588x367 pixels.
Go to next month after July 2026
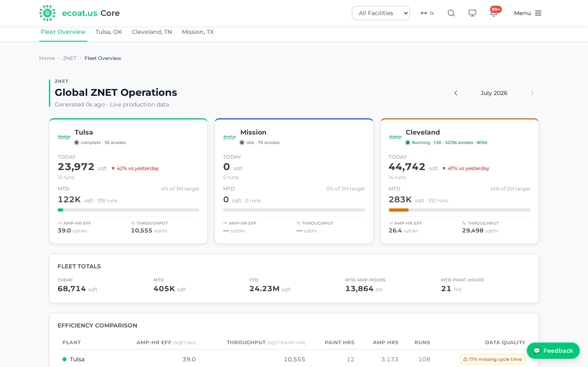click(x=532, y=93)
